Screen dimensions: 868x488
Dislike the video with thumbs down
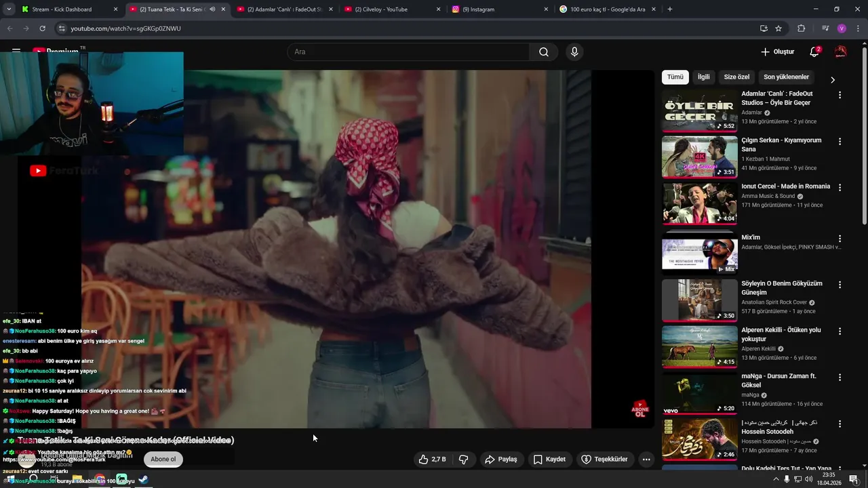click(x=464, y=459)
